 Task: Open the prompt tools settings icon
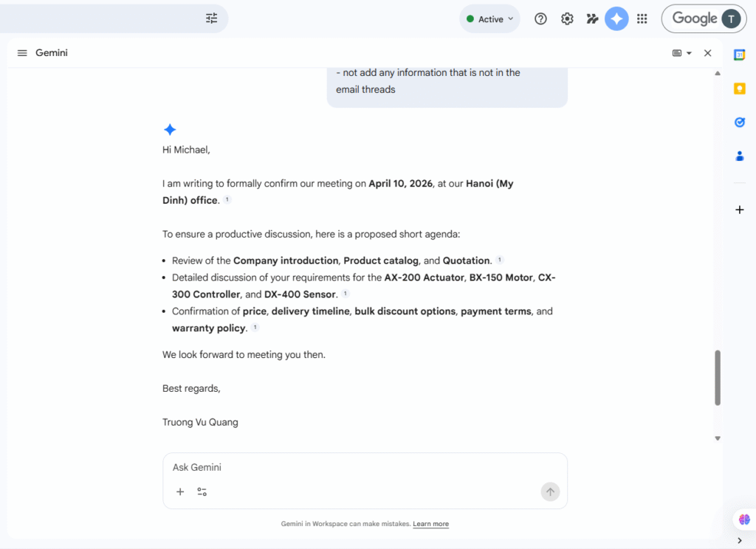pyautogui.click(x=202, y=492)
